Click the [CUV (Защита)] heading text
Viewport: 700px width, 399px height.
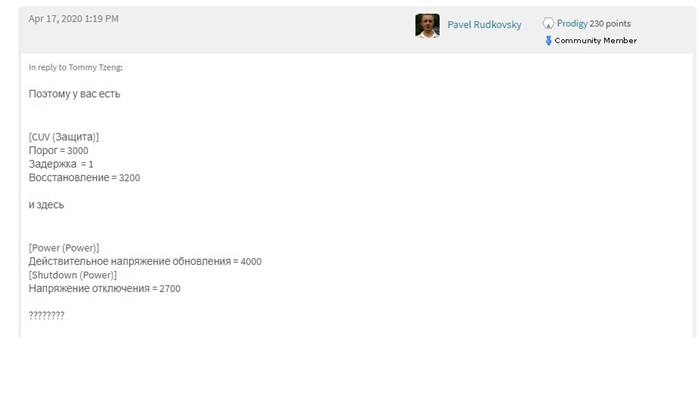64,137
